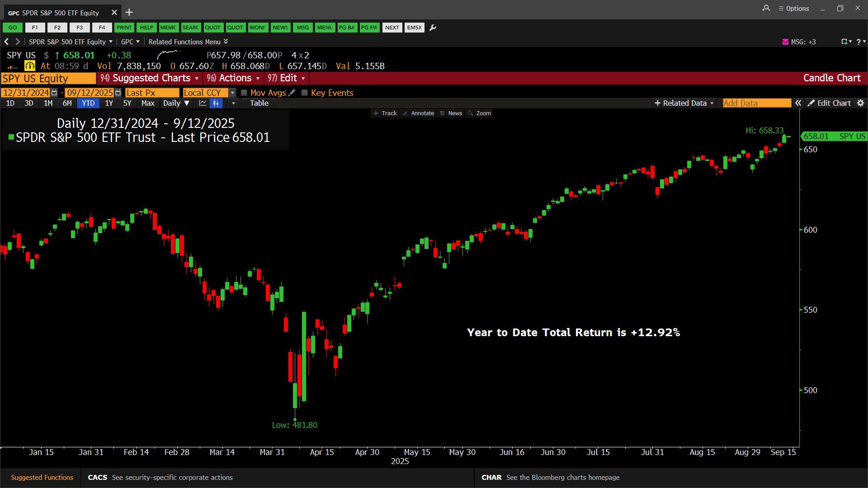Click the HELP function key

click(x=146, y=28)
